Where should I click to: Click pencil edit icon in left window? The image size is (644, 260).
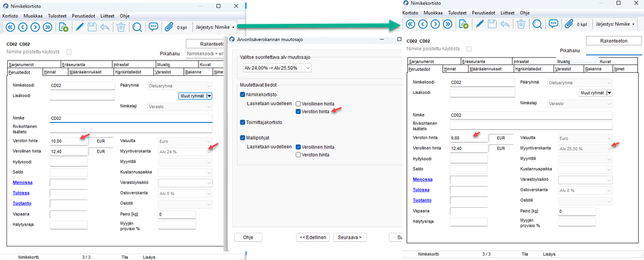tap(80, 28)
